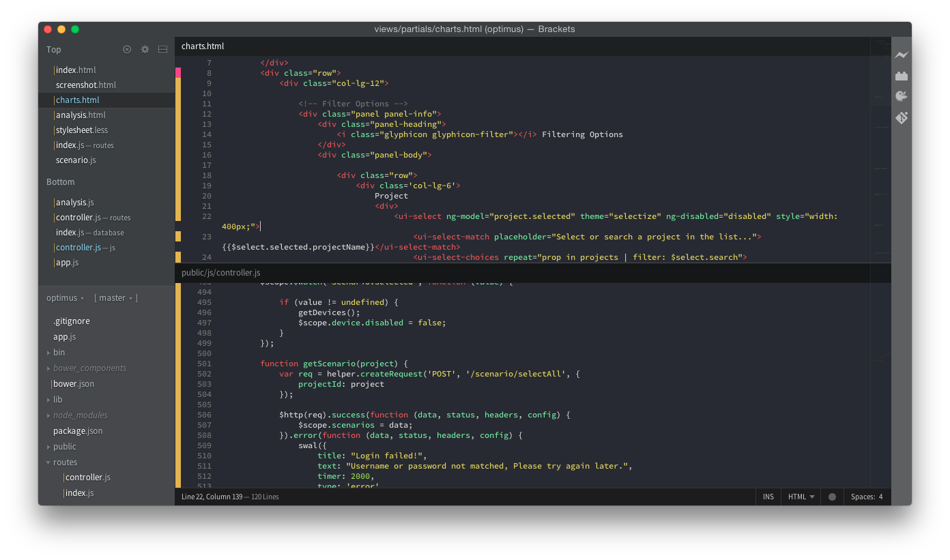
Task: Open the master branch dropdown
Action: point(116,298)
